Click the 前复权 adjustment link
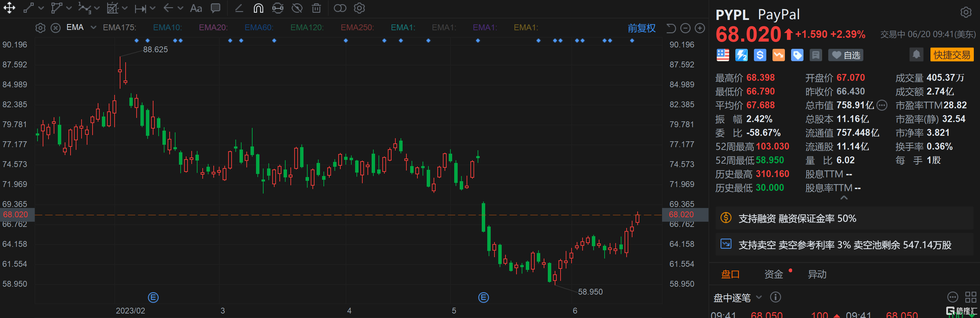Viewport: 980px width, 318px height. tap(641, 28)
